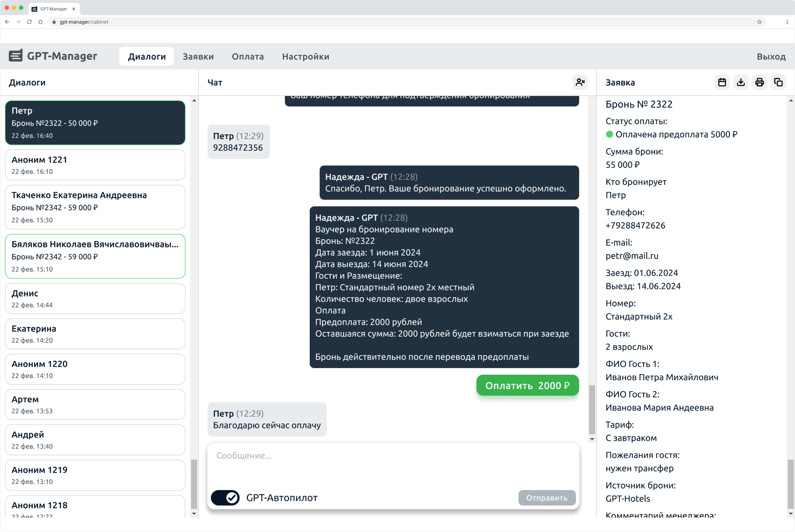Reload the page in browser toolbar

click(x=29, y=22)
